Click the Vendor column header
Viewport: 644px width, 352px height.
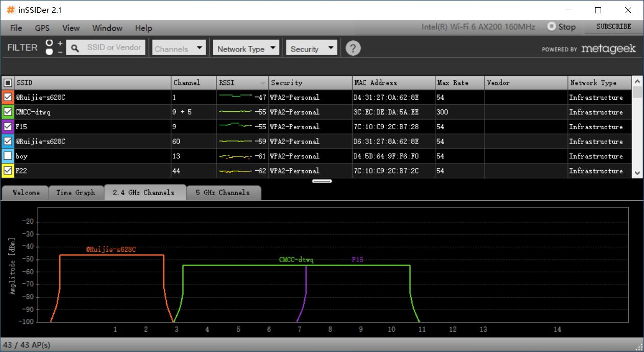526,83
